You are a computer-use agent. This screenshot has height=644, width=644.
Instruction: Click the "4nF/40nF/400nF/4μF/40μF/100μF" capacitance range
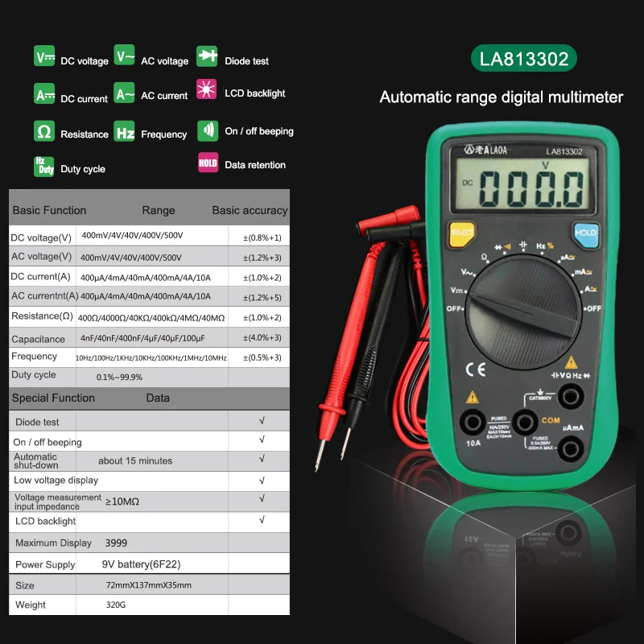pos(142,338)
